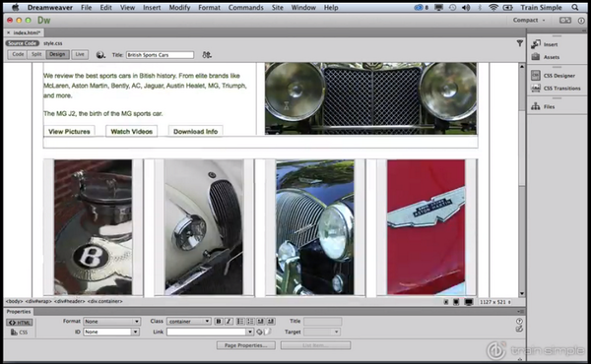Select the div#wrap tag in tag selector
Viewport: 591px width, 364px height.
tap(38, 301)
